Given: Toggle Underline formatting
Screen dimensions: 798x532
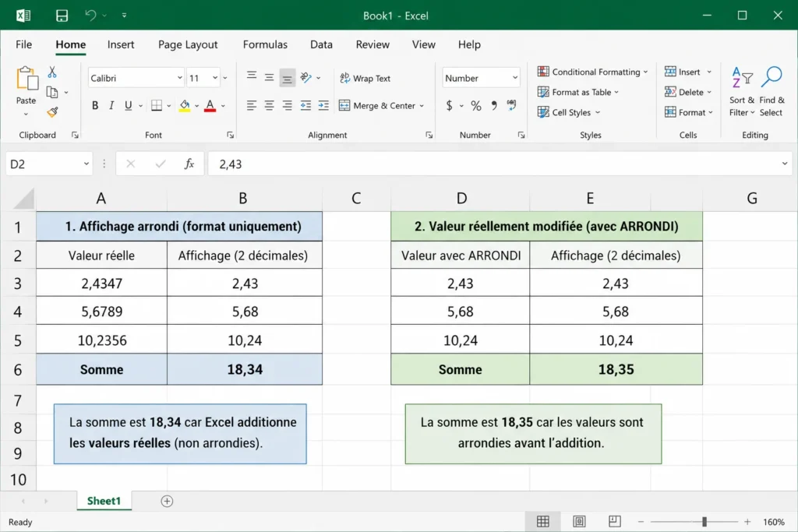Looking at the screenshot, I should pos(129,105).
